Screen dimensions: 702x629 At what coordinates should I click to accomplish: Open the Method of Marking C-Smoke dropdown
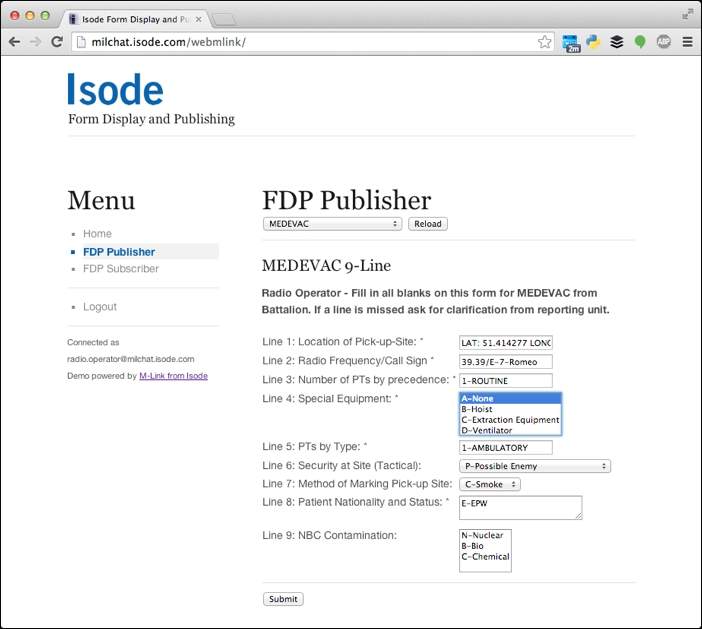click(x=489, y=484)
